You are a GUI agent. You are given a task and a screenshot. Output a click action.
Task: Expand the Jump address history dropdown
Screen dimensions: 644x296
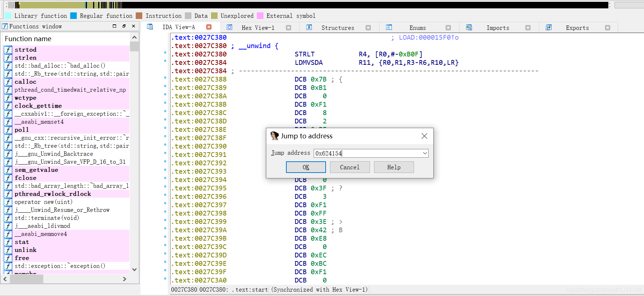pos(425,153)
